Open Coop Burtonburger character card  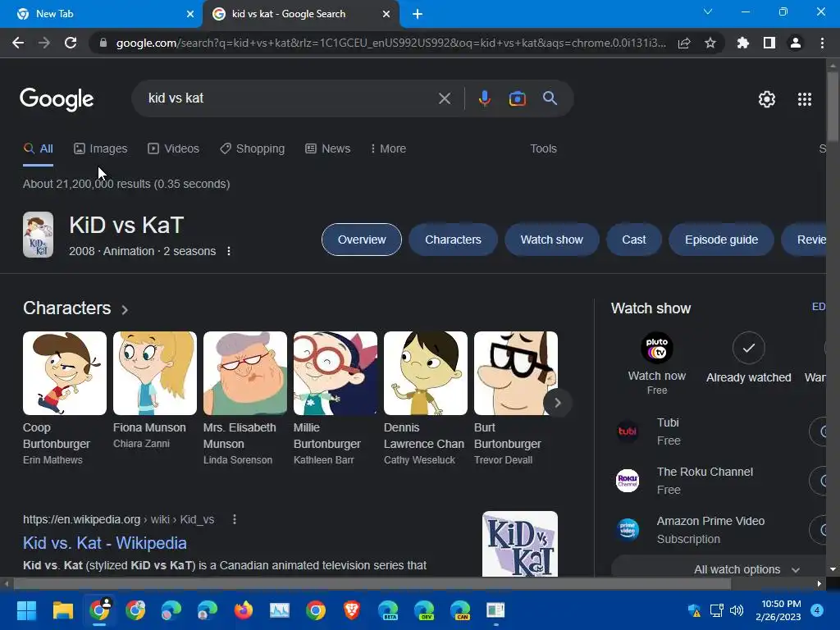point(65,398)
